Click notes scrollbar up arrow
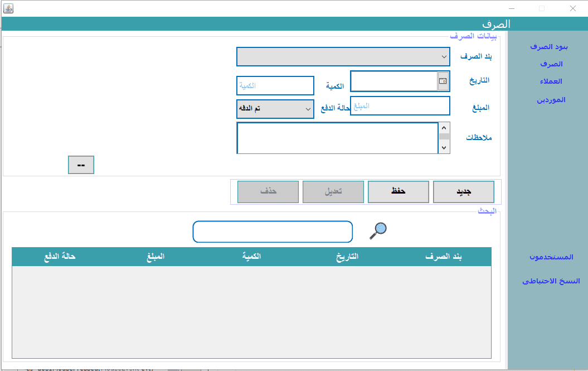Image resolution: width=588 pixels, height=371 pixels. click(444, 128)
